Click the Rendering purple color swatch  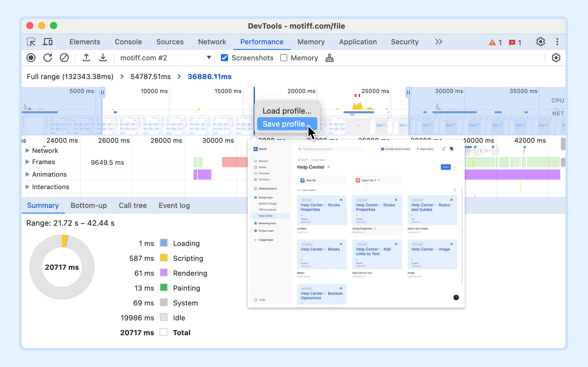(x=164, y=273)
